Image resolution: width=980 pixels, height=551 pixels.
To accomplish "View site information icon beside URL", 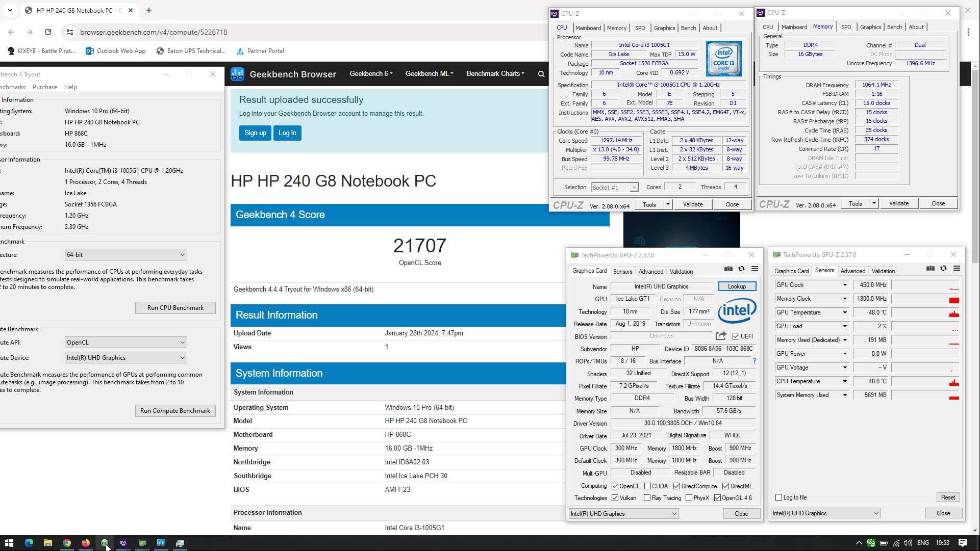I will pyautogui.click(x=70, y=32).
